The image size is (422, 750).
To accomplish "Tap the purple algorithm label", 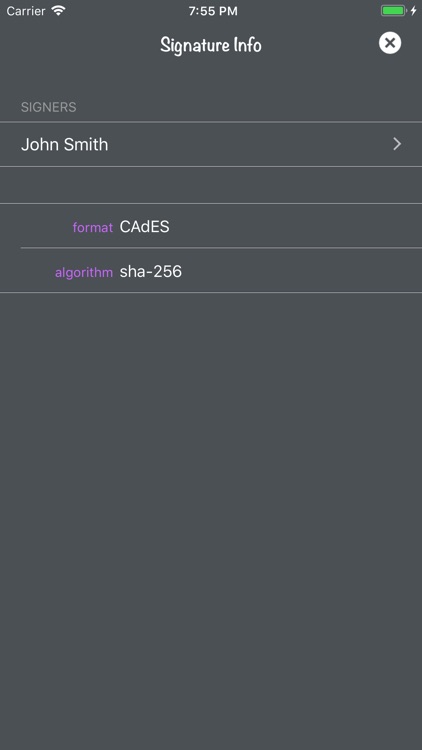I will [x=84, y=272].
